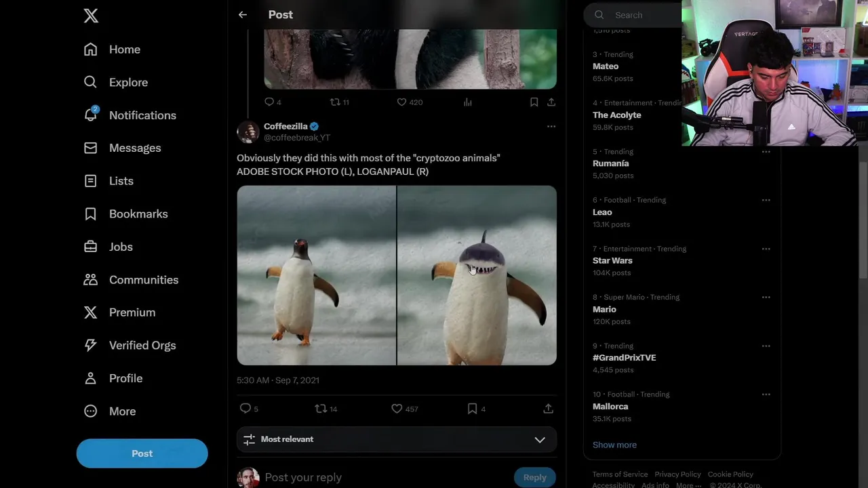
Task: Open options for the Mario trend
Action: [x=766, y=297]
